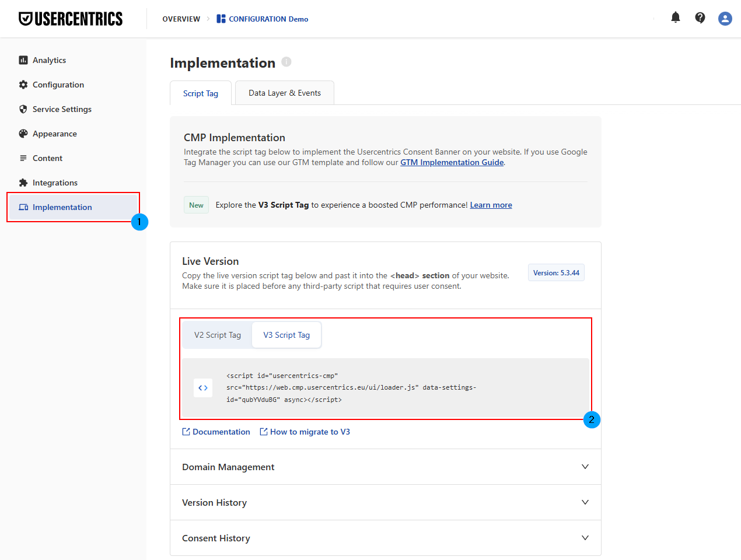Open the help question mark icon

[x=700, y=18]
